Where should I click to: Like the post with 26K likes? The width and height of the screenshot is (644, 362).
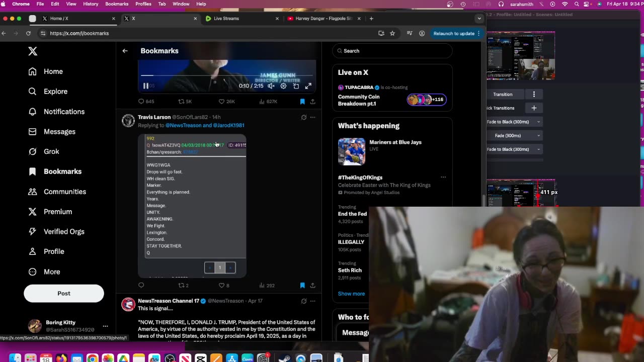tap(226, 102)
